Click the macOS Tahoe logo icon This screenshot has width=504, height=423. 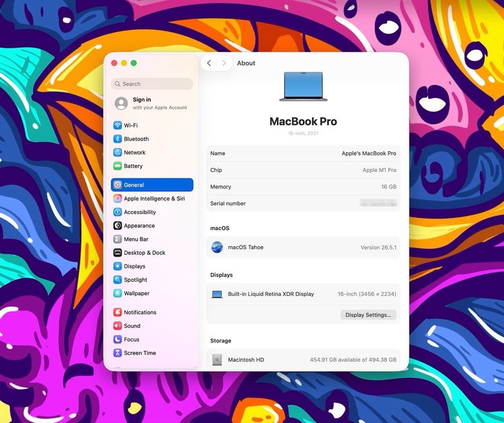tap(217, 247)
